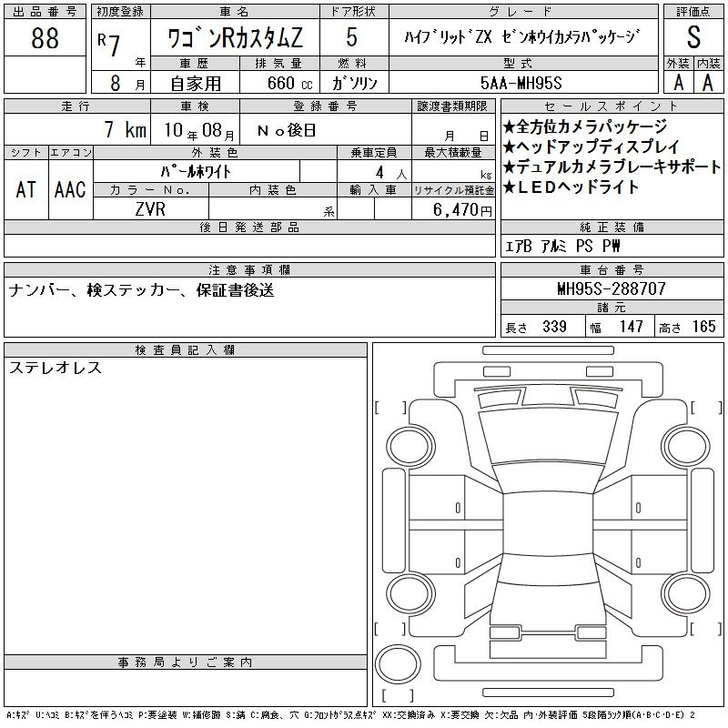Click the rear-right wheel in diagram

pos(686,594)
